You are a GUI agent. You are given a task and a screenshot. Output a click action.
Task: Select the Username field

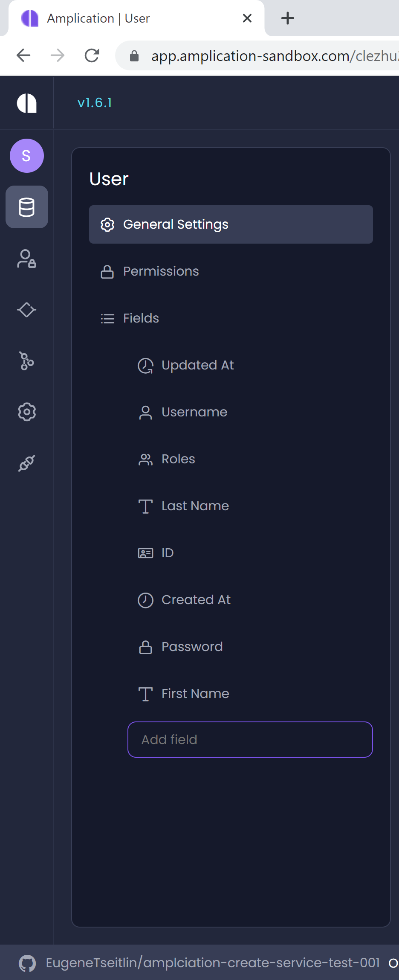194,412
